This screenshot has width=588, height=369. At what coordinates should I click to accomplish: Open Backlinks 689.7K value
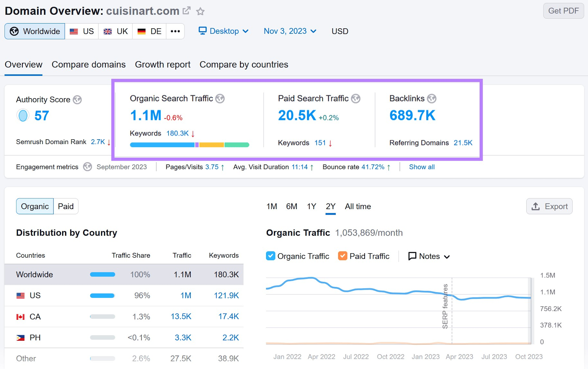coord(412,115)
